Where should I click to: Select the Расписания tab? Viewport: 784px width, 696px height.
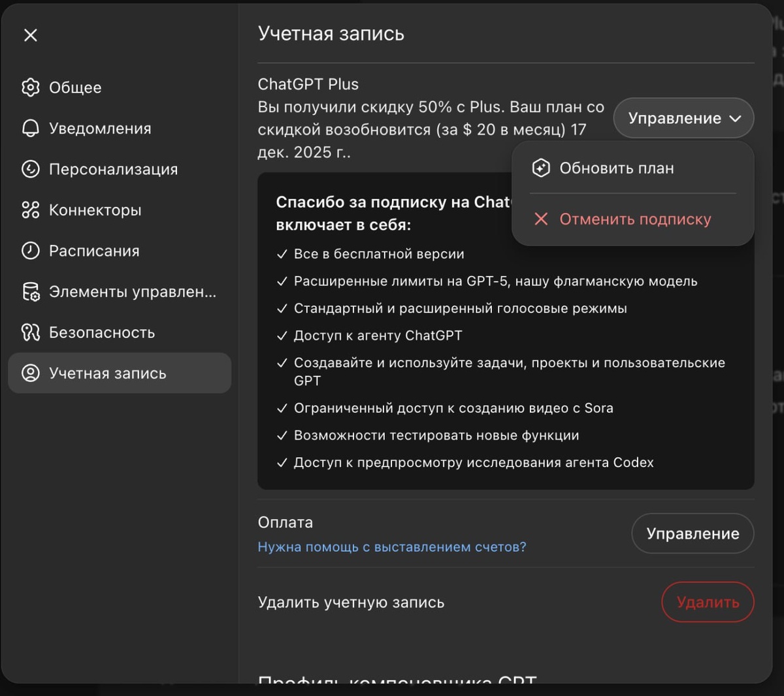tap(120, 251)
